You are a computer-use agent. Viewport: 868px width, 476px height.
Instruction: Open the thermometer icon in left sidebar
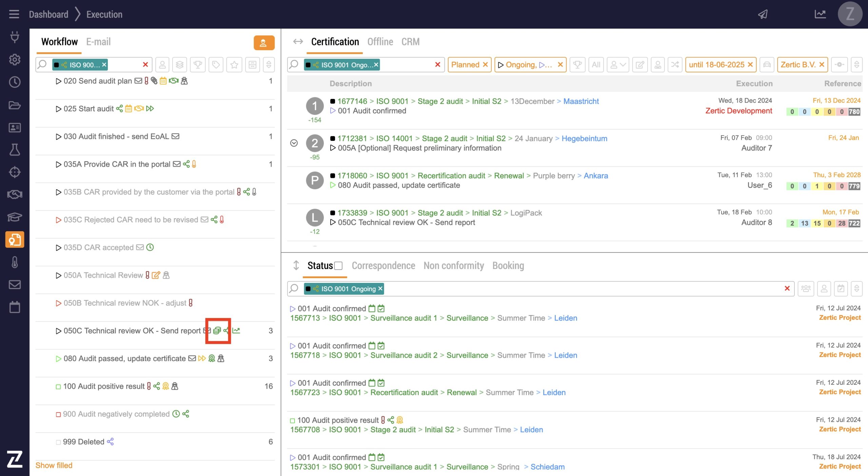tap(15, 262)
